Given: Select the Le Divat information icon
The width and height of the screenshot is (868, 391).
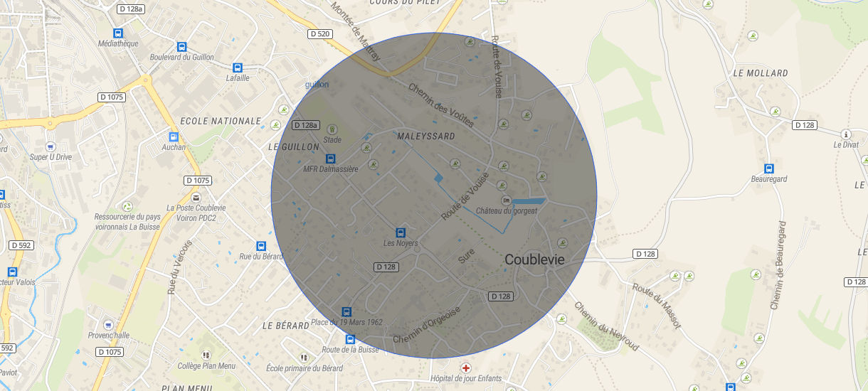Looking at the screenshot, I should [846, 134].
